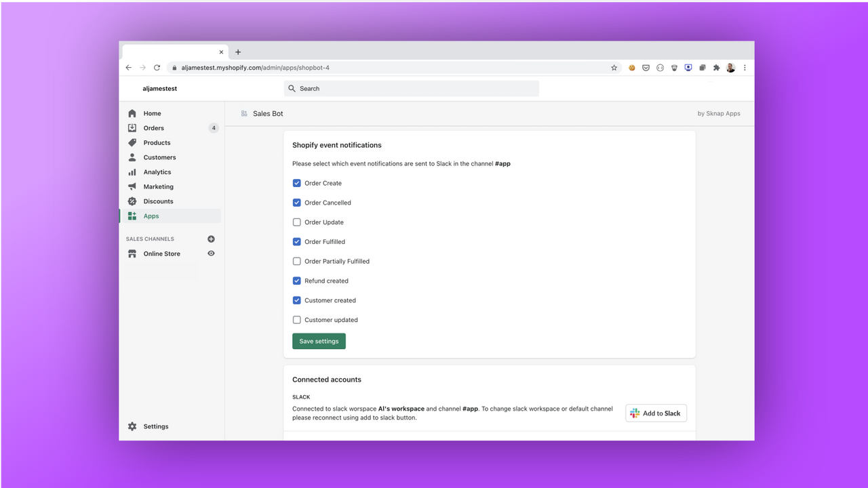
Task: Add a new sales channel with the plus icon
Action: point(211,239)
